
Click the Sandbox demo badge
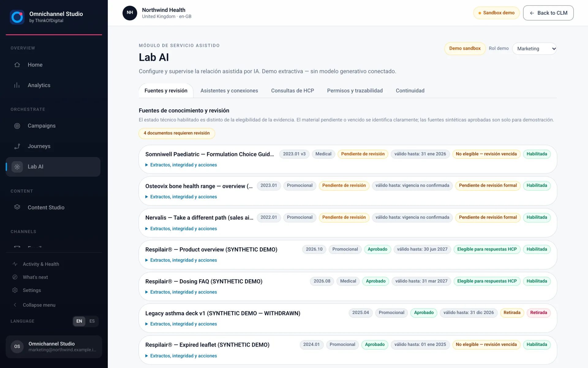coord(496,13)
